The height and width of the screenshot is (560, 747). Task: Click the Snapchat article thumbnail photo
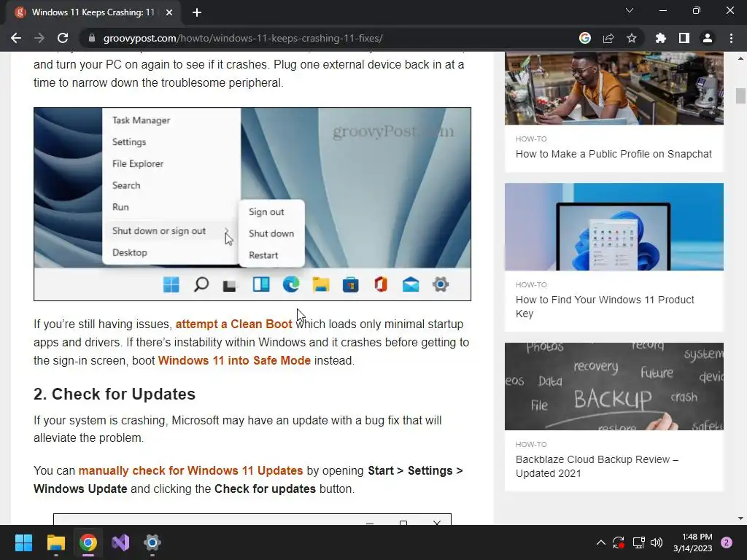[614, 88]
